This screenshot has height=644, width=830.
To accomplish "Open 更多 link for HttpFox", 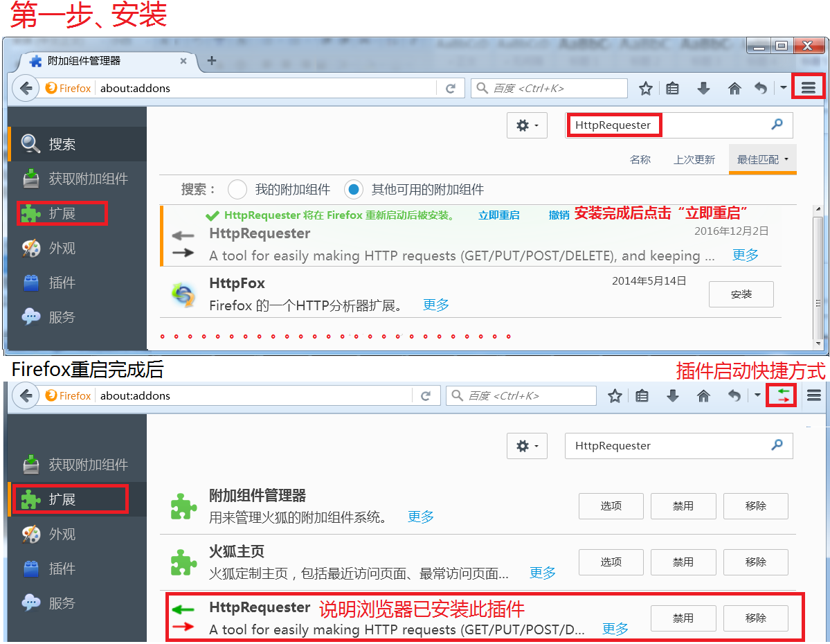I will [435, 305].
